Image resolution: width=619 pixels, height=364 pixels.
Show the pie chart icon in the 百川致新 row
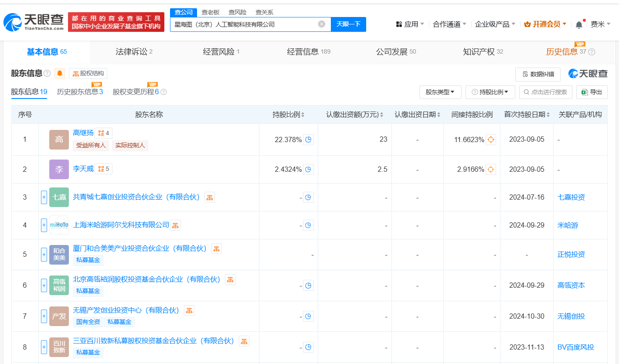[x=308, y=347]
